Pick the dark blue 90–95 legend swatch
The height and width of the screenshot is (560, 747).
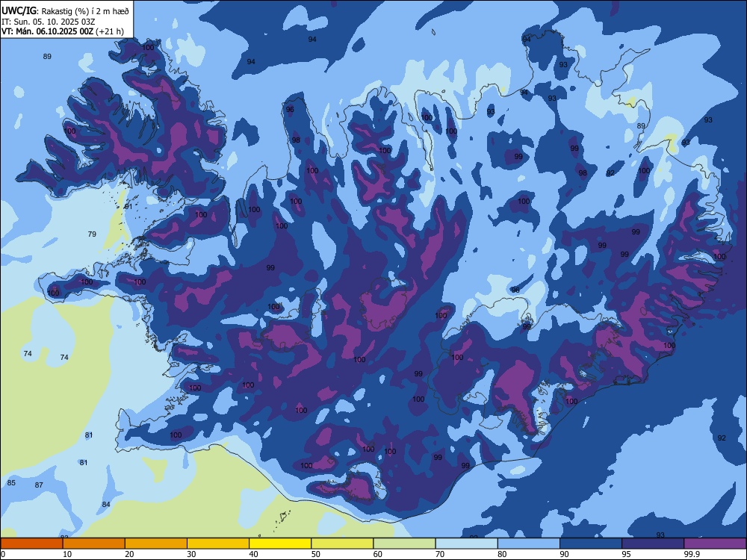(x=591, y=544)
